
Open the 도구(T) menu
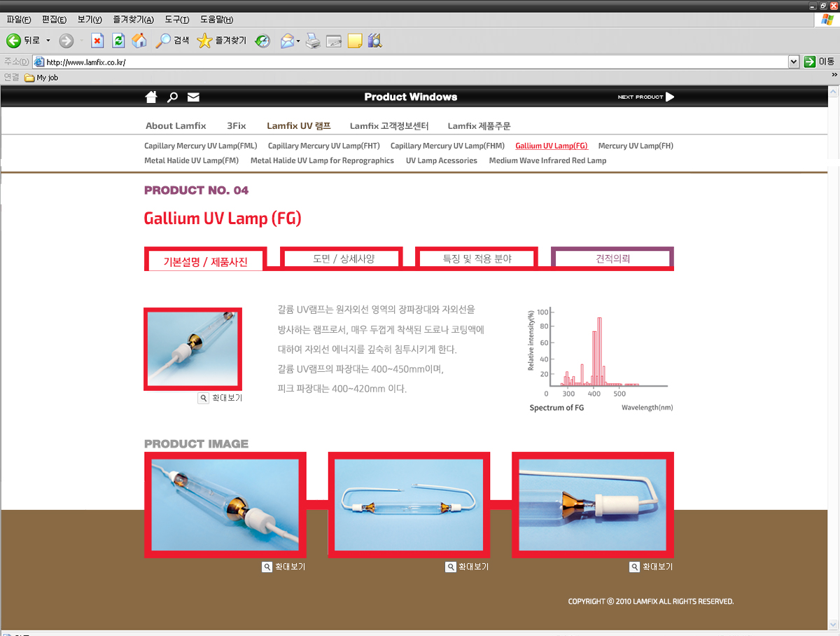tap(178, 20)
